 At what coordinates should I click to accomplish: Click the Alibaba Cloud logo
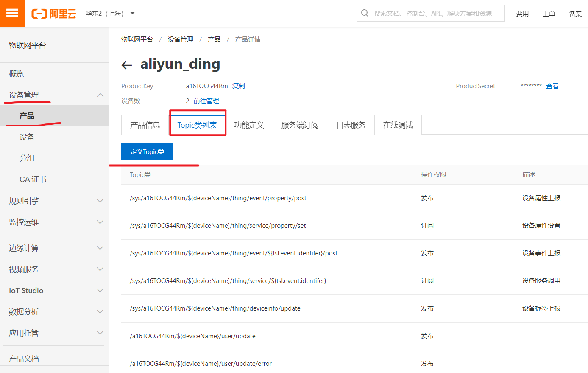click(54, 14)
